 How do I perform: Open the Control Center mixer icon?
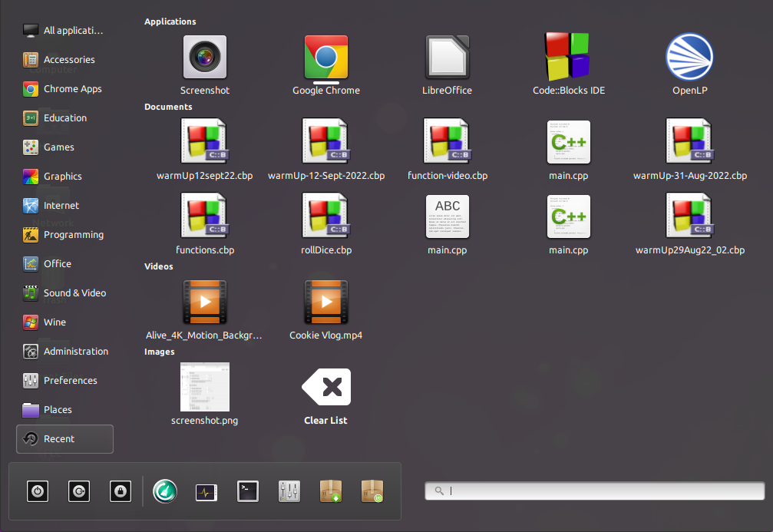pos(289,491)
